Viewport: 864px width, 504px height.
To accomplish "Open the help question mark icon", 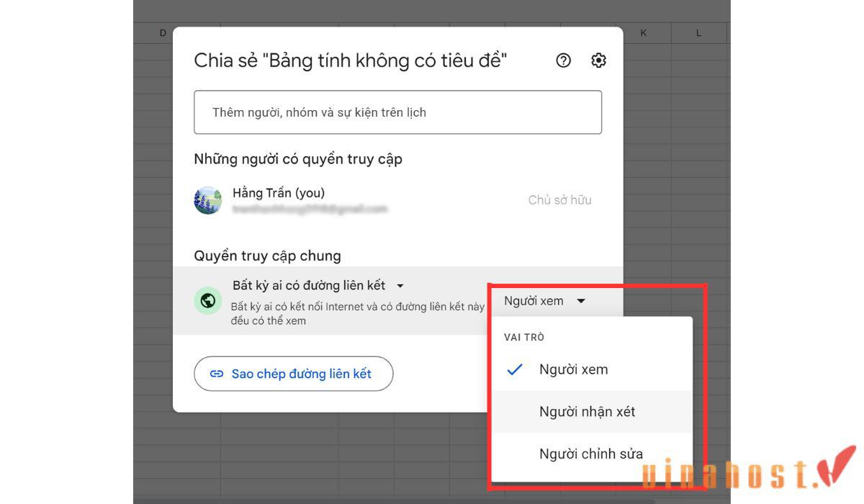I will click(564, 60).
